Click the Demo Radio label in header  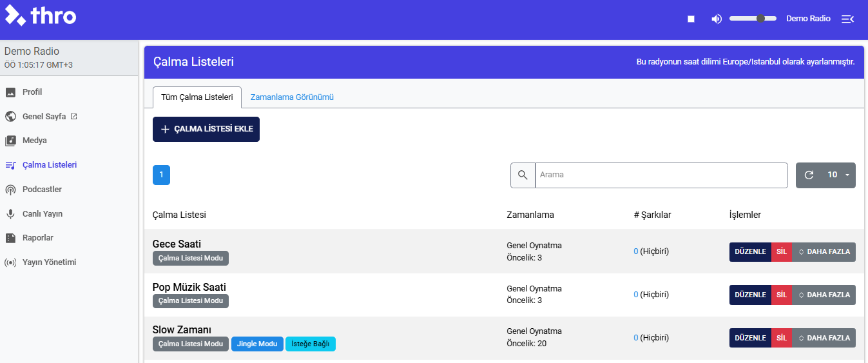click(x=808, y=19)
